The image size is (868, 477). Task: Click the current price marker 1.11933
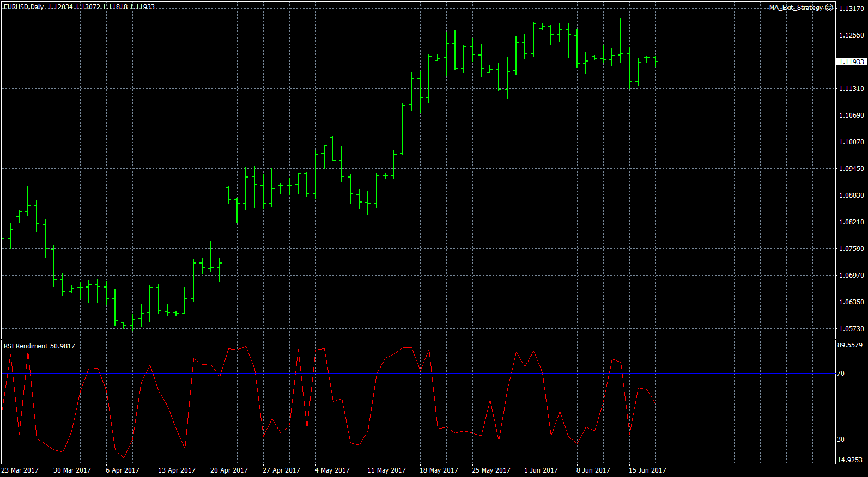coord(851,62)
